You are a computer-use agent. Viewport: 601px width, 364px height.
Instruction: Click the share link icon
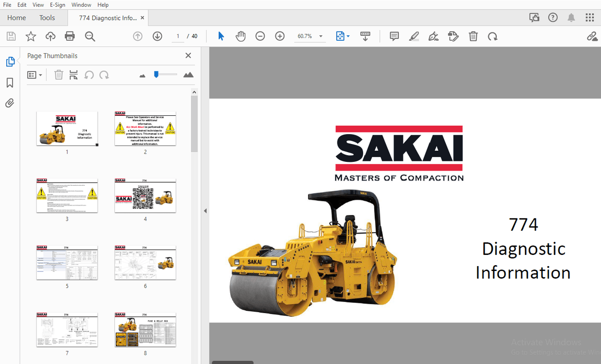592,36
